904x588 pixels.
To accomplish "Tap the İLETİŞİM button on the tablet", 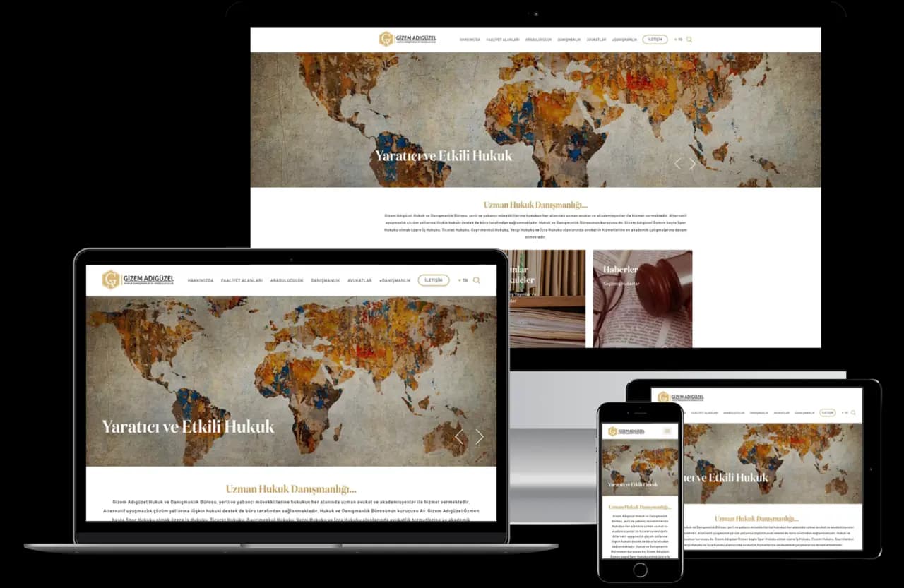I will [x=828, y=413].
